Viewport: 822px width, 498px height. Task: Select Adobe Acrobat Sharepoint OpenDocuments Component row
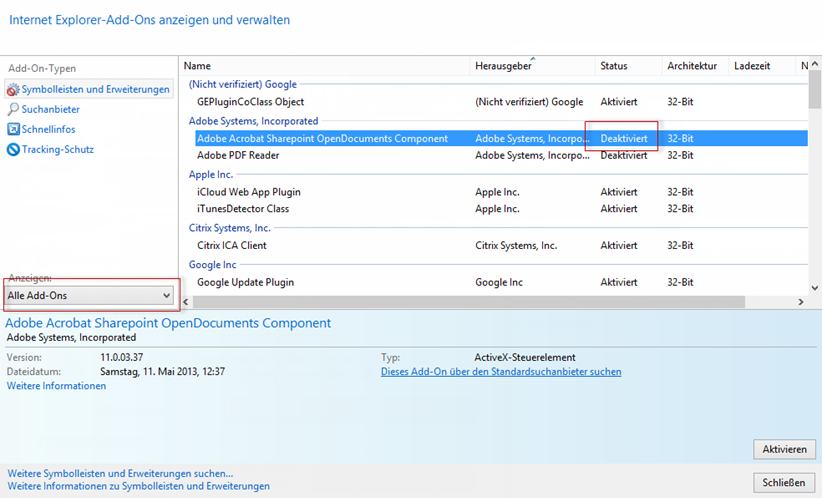501,138
